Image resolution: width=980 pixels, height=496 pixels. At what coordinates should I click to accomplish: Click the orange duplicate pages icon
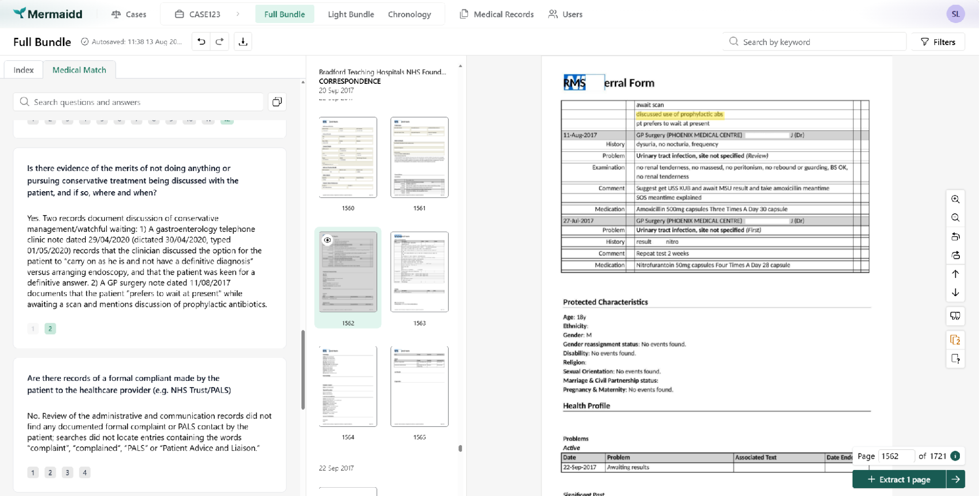point(955,340)
